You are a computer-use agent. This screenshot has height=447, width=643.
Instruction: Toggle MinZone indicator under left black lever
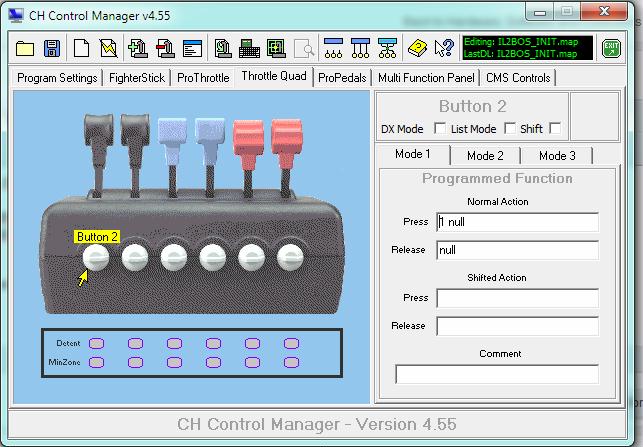coord(96,362)
